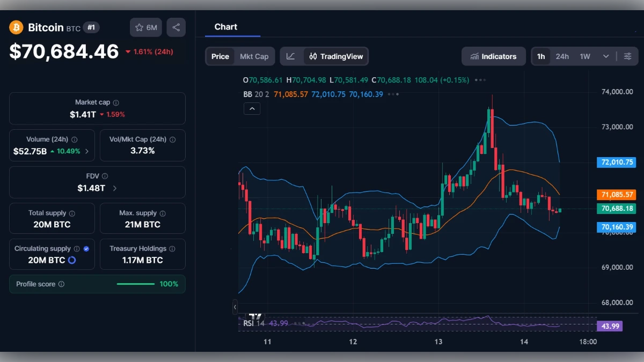This screenshot has width=644, height=362.
Task: Open the BB indicator ellipsis options
Action: pos(394,94)
